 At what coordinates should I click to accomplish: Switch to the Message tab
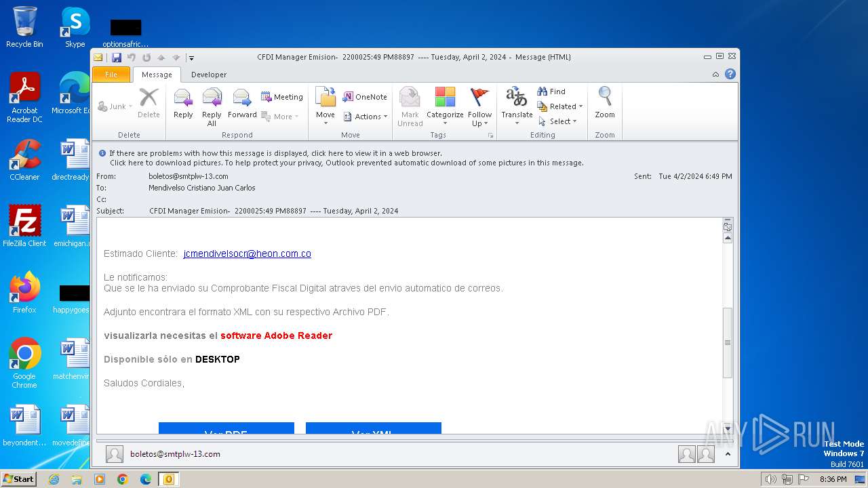tap(157, 75)
